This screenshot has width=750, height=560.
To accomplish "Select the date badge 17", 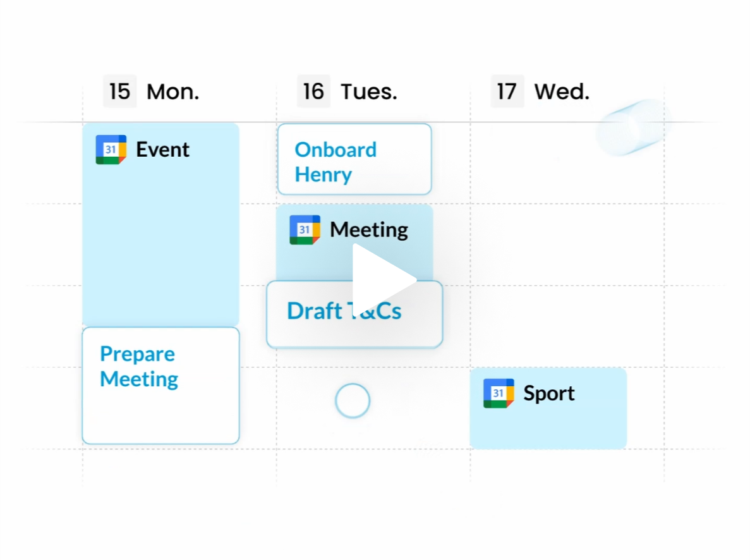I will pyautogui.click(x=507, y=92).
